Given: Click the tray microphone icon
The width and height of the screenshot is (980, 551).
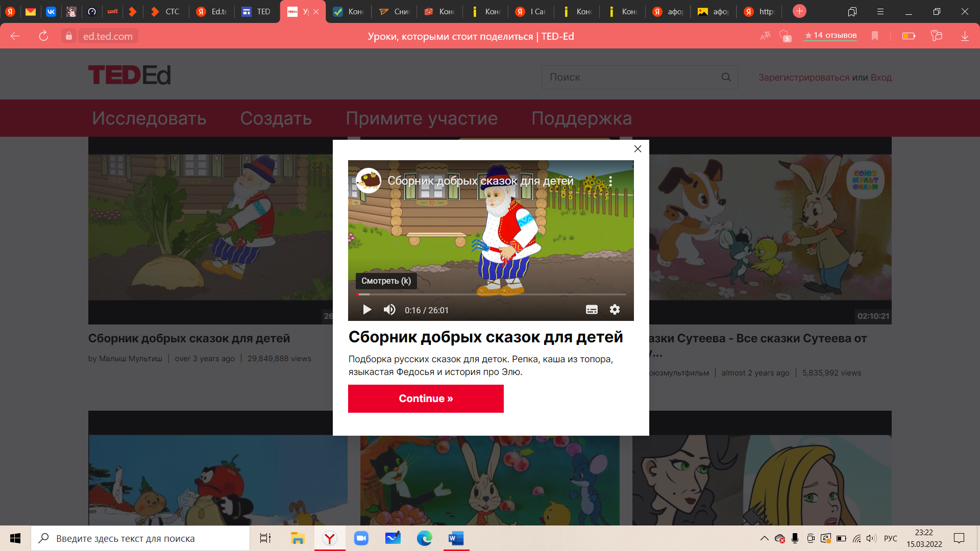Looking at the screenshot, I should [x=795, y=538].
